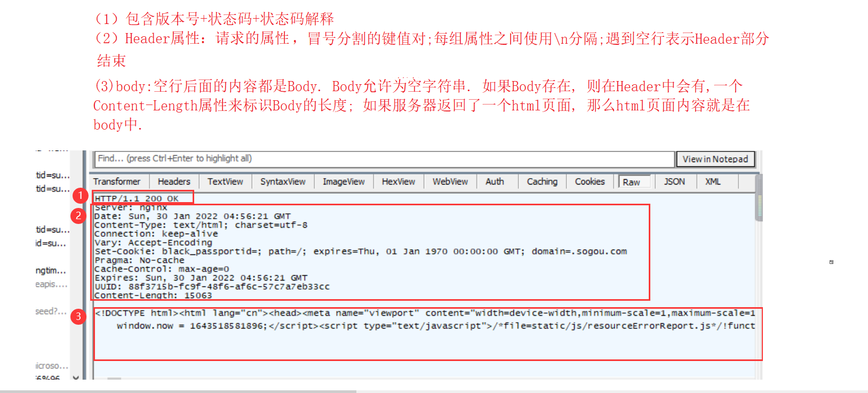This screenshot has height=393, width=868.
Task: Select the icroso... session row
Action: 52,366
